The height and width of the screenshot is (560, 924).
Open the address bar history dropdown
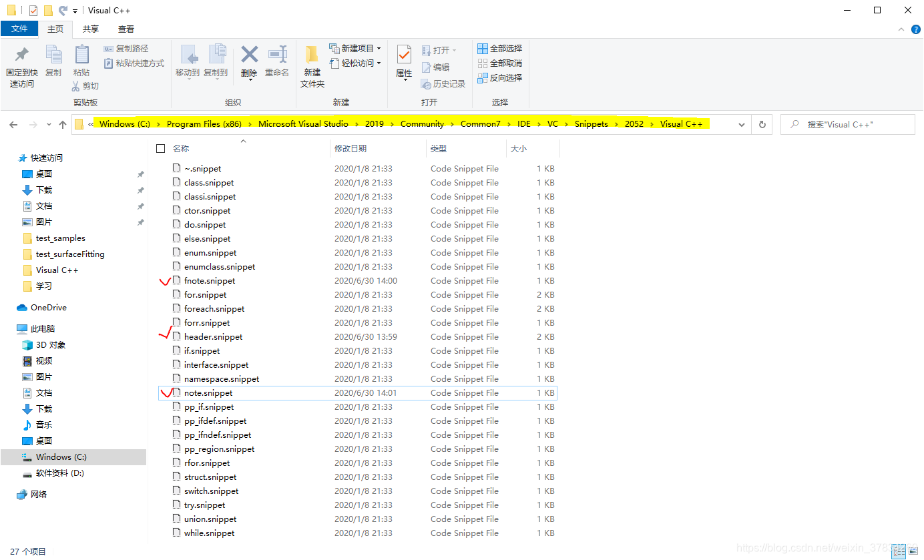(x=742, y=124)
